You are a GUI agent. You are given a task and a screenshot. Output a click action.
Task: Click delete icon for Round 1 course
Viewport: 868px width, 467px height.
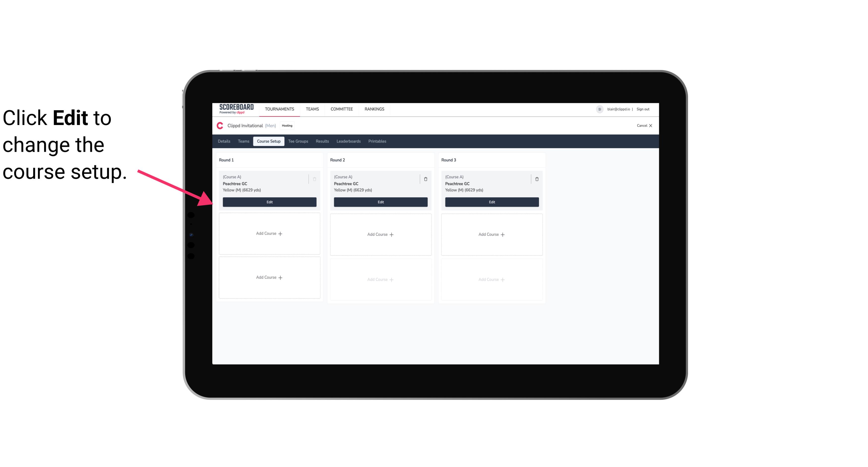[x=314, y=179]
